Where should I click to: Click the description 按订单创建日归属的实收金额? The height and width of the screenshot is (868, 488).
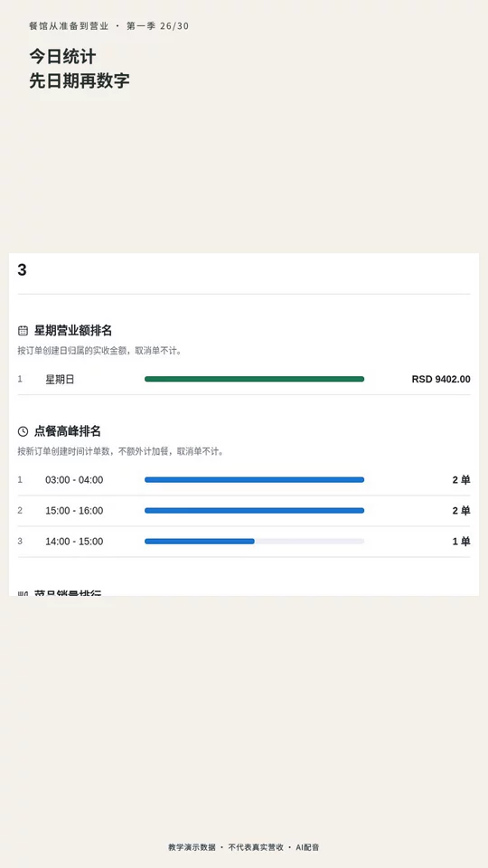click(x=99, y=351)
